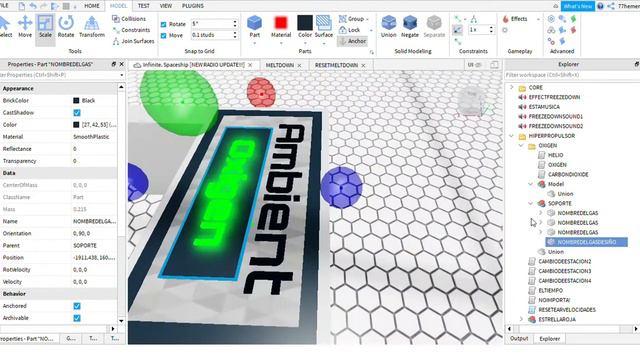Collapse the HIPERPROPULSOR folder
The height and width of the screenshot is (360, 640).
(x=511, y=136)
